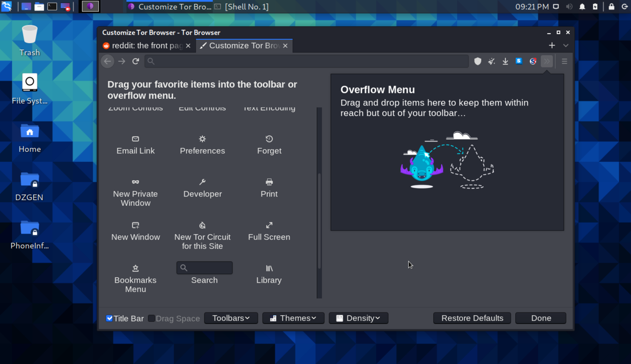
Task: Open the hamburger application menu
Action: pos(564,61)
